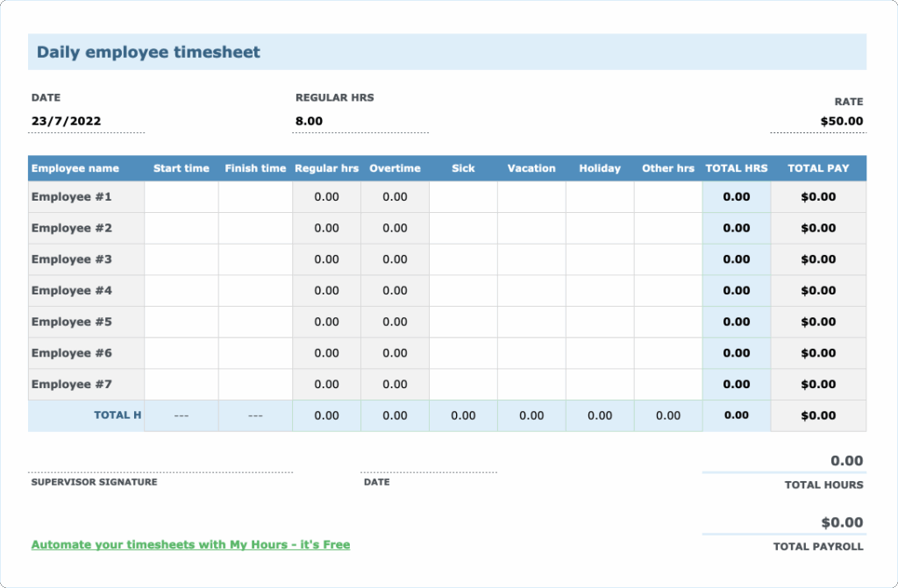Click the Vacation column header
898x588 pixels.
[x=531, y=168]
